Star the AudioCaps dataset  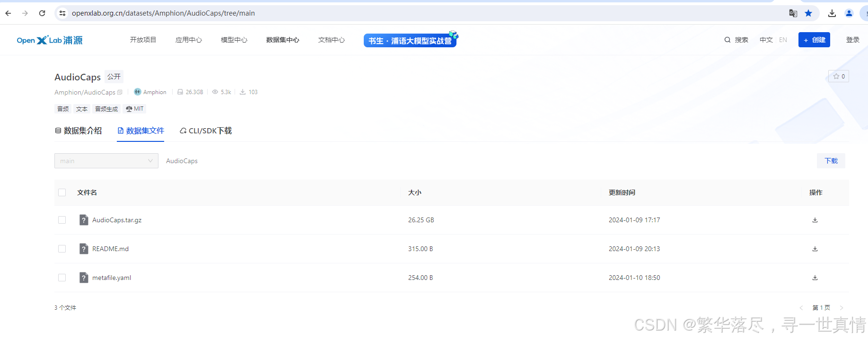point(839,76)
